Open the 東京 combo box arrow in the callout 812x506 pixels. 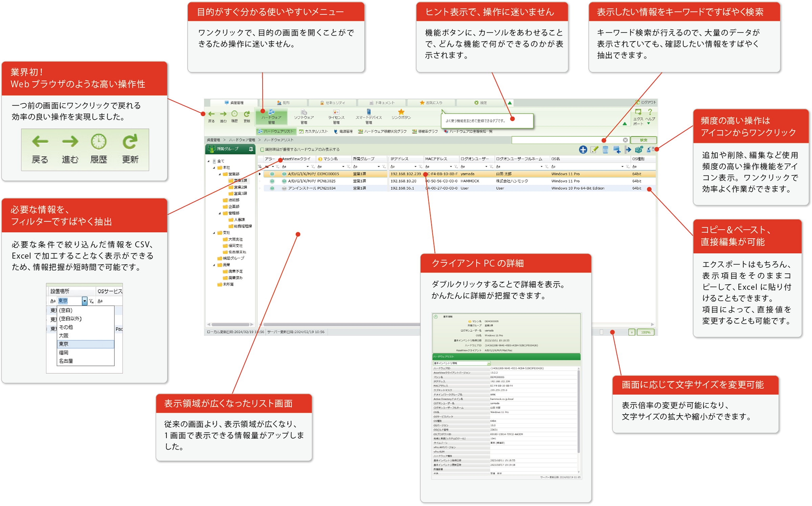point(85,301)
